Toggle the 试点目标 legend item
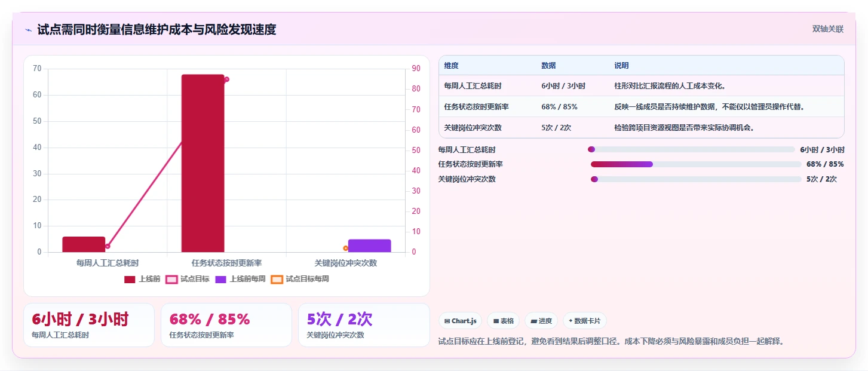This screenshot has width=868, height=371. 188,279
